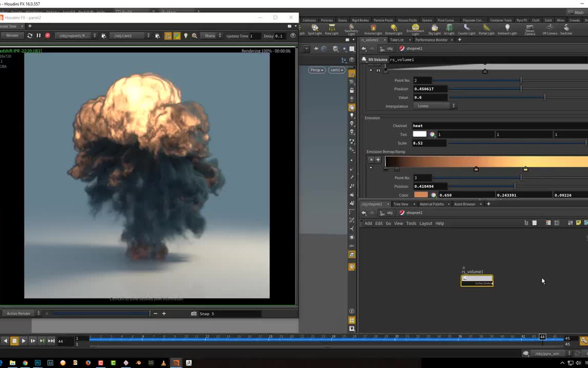Open Photoshop from the Windows taskbar

(x=37, y=363)
